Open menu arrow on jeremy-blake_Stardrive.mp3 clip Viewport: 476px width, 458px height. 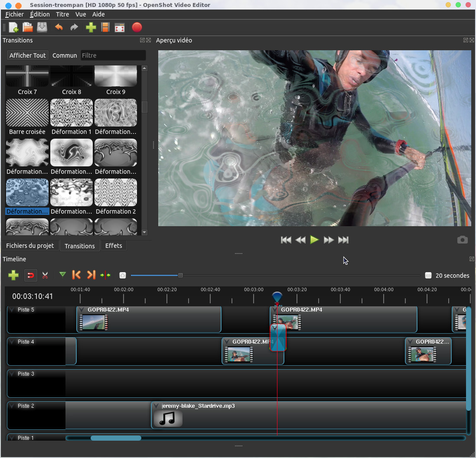(156, 406)
